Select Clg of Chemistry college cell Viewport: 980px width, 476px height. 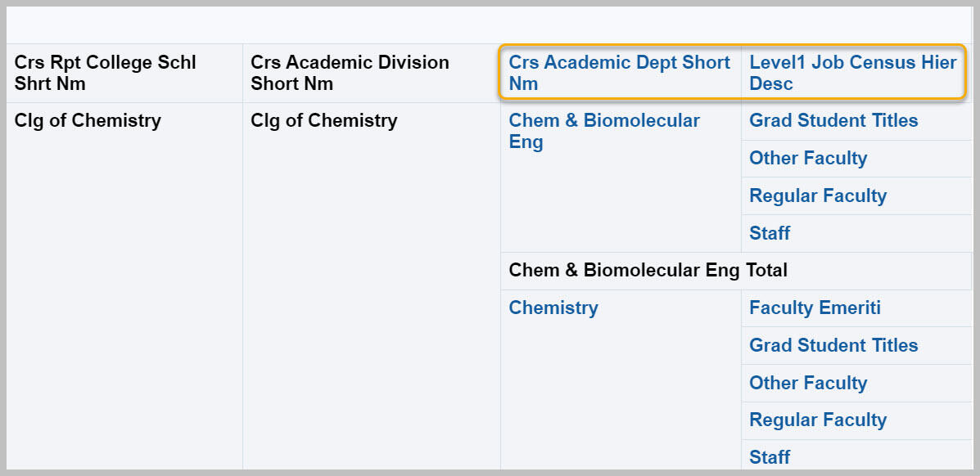pyautogui.click(x=124, y=286)
